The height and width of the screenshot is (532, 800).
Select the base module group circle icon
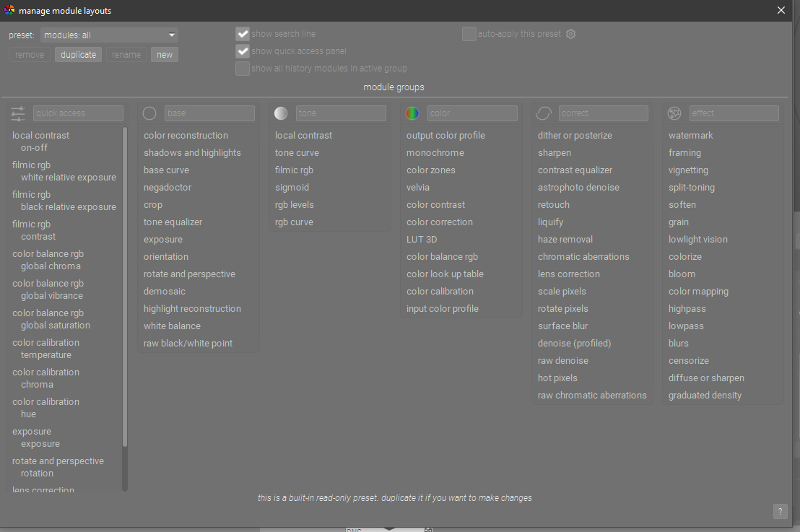pyautogui.click(x=149, y=113)
